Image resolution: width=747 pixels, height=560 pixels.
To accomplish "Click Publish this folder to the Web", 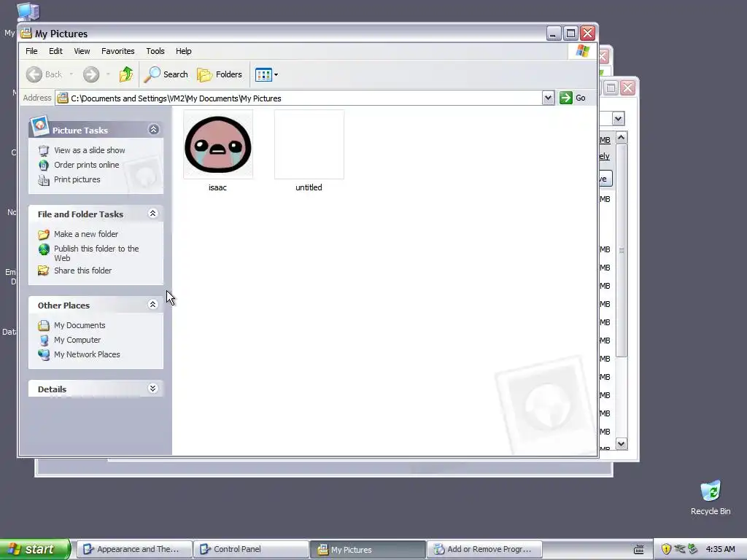I will pyautogui.click(x=96, y=253).
